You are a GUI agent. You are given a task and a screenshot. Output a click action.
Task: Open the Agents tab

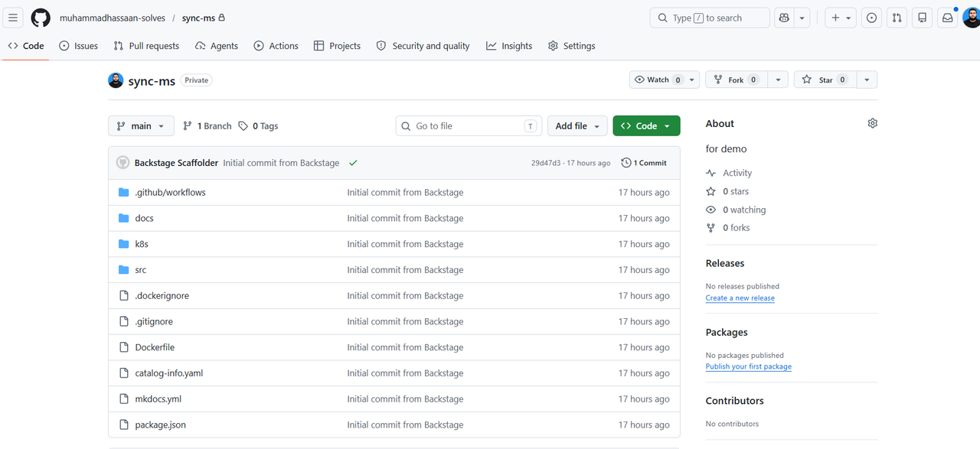[217, 46]
